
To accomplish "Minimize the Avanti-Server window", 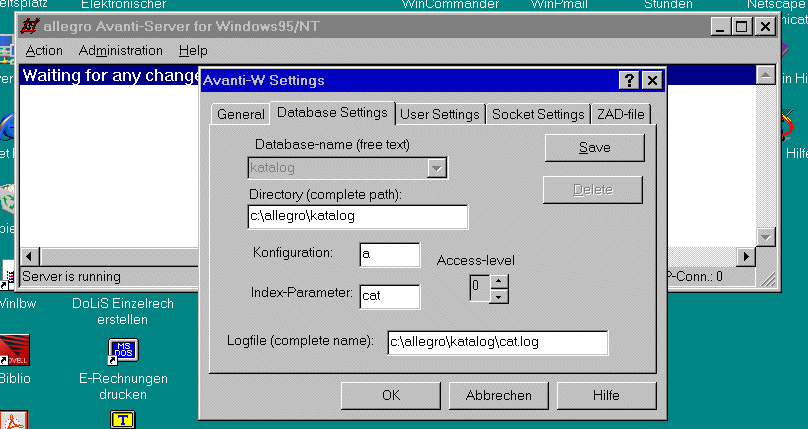I will 721,26.
